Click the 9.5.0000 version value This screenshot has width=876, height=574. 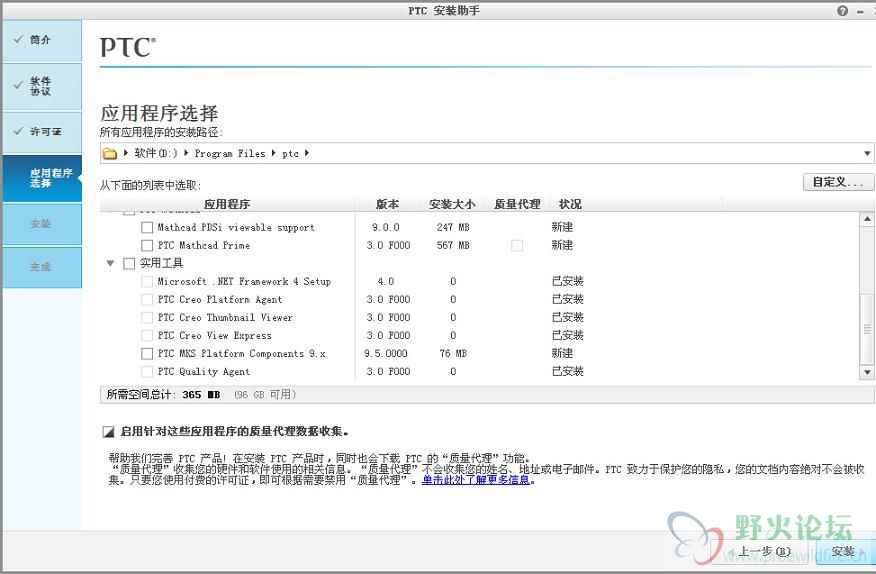pyautogui.click(x=386, y=353)
